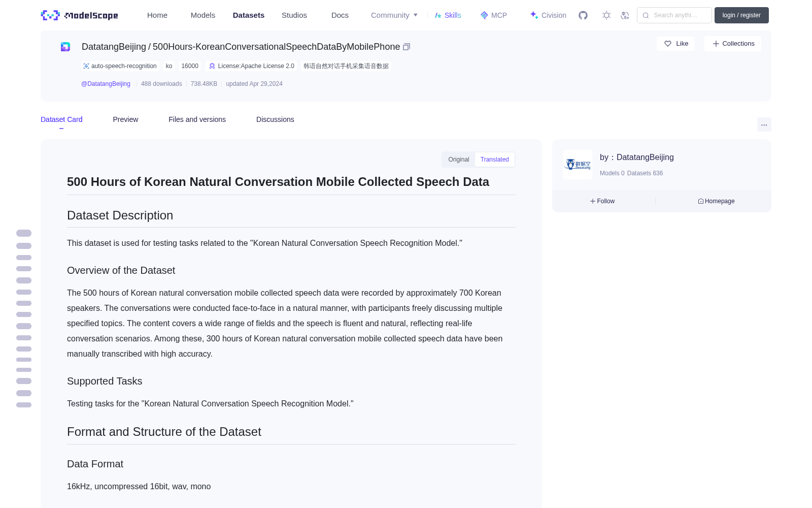Open the Skills page

pos(448,15)
